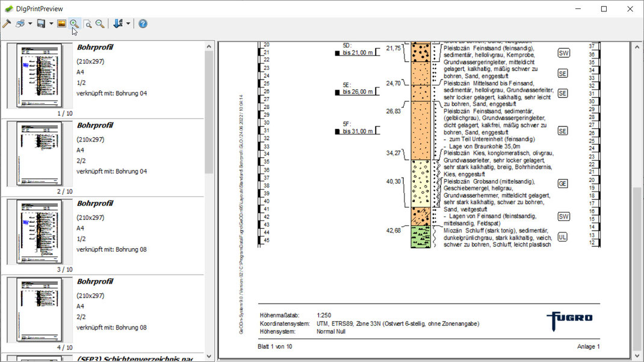Click the printer icon to print
Screen dimensions: 644x362
click(x=20, y=24)
